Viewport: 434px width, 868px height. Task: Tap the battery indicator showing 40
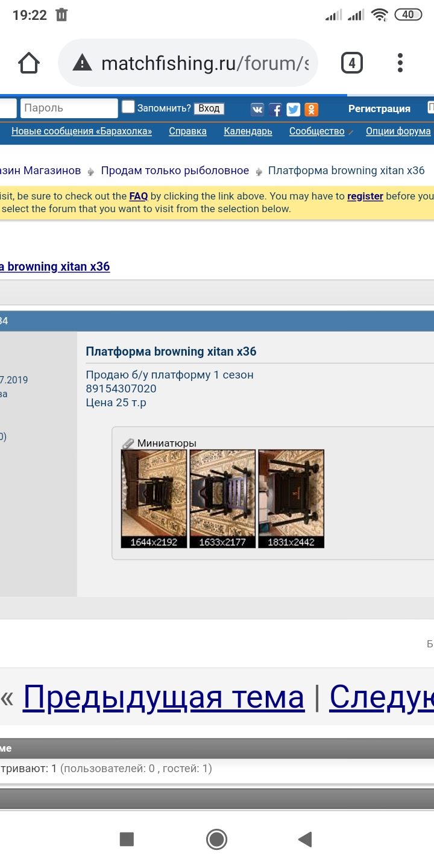408,15
